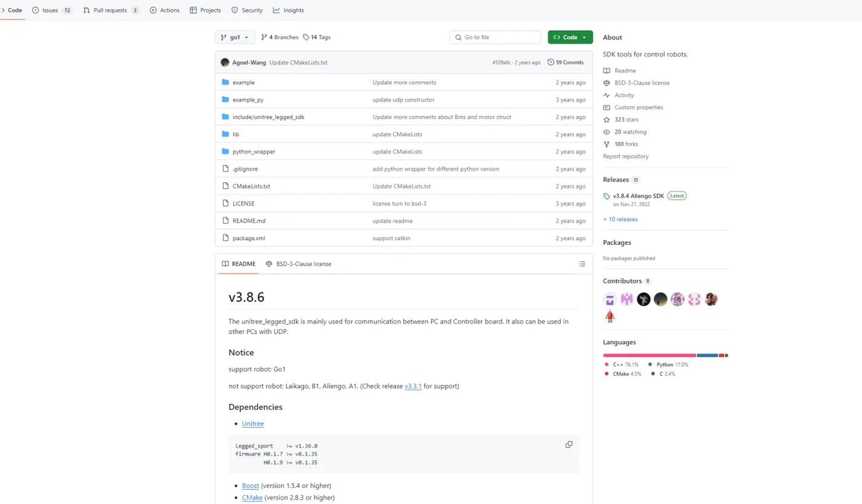Click the fork icon beside 180 forks
This screenshot has width=862, height=504.
pos(606,145)
